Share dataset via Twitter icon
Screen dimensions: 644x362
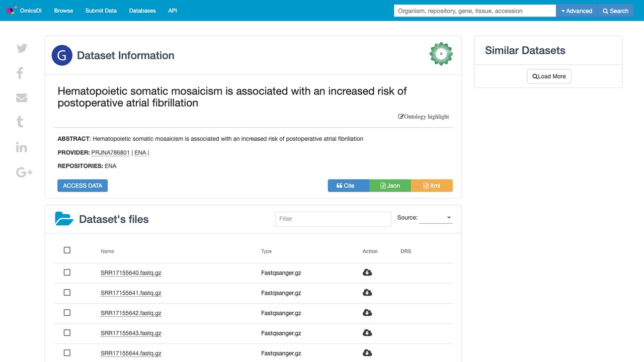(22, 48)
